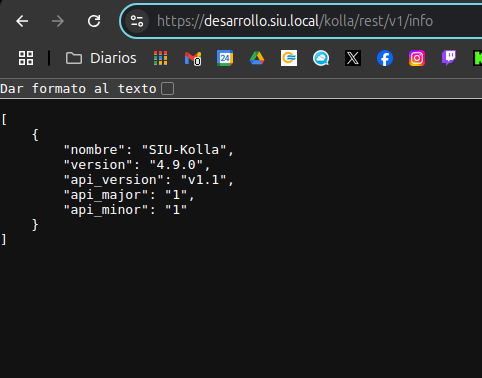Open the blue chat bubble bookmark
Viewport: 482px width, 378px height.
pos(321,58)
